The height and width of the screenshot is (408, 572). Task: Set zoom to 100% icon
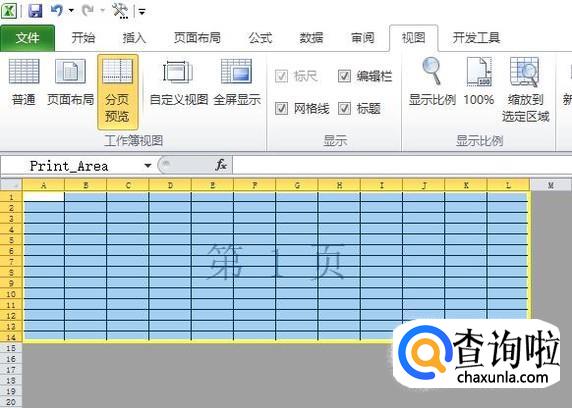(479, 82)
